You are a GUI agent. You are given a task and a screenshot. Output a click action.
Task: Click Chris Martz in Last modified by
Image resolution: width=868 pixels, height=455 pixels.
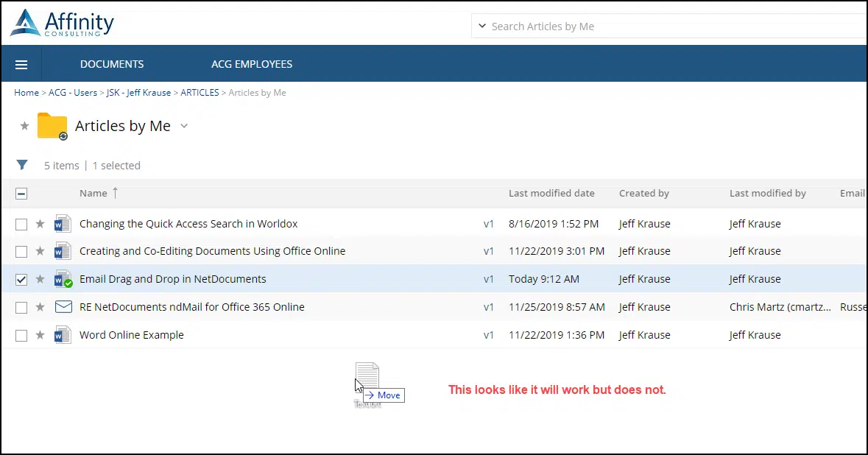[x=780, y=307]
